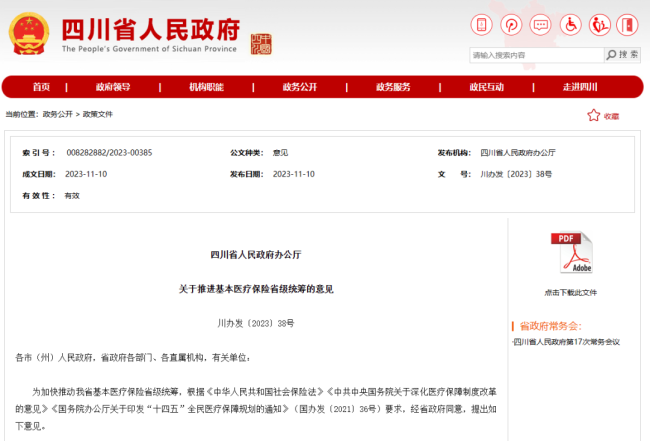The height and width of the screenshot is (441, 650).
Task: Click validity value 有效
Action: coord(72,196)
